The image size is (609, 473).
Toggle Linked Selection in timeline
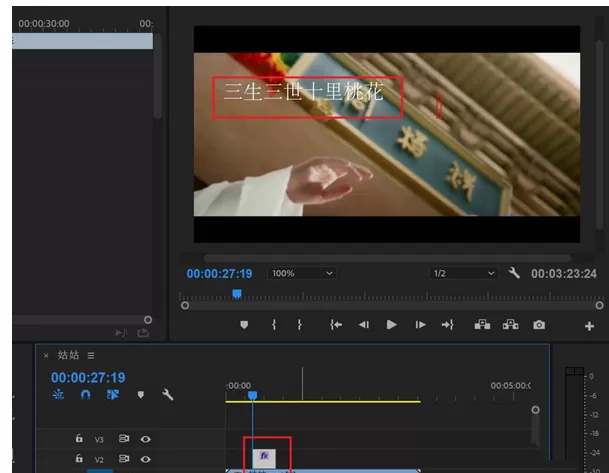point(113,395)
